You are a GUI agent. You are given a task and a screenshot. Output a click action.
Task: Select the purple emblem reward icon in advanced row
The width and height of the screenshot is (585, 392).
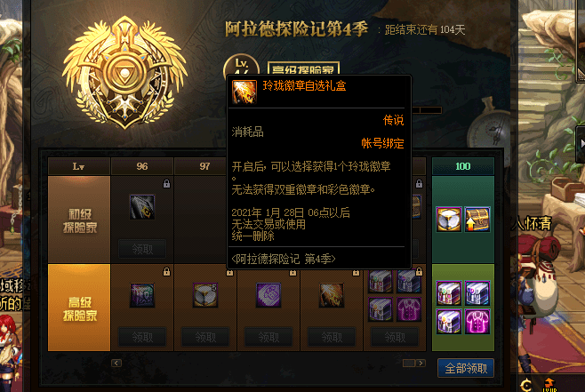pyautogui.click(x=268, y=295)
